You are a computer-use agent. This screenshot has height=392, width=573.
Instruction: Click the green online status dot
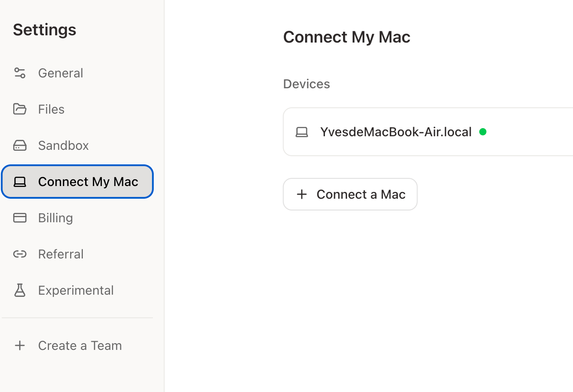point(483,132)
